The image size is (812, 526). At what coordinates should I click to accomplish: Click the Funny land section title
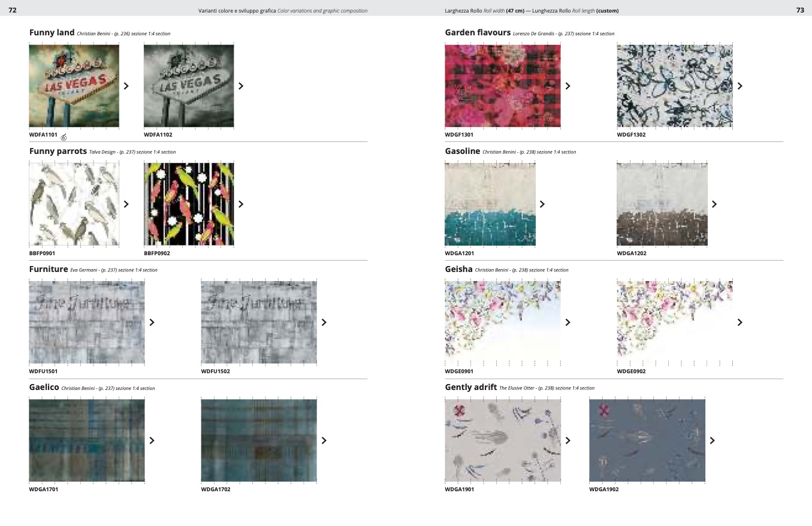point(52,33)
